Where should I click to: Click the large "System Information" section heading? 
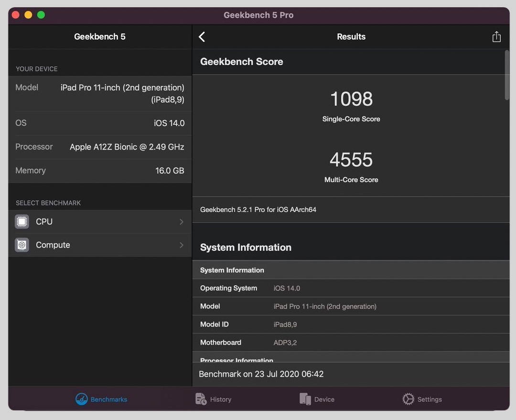click(x=246, y=248)
